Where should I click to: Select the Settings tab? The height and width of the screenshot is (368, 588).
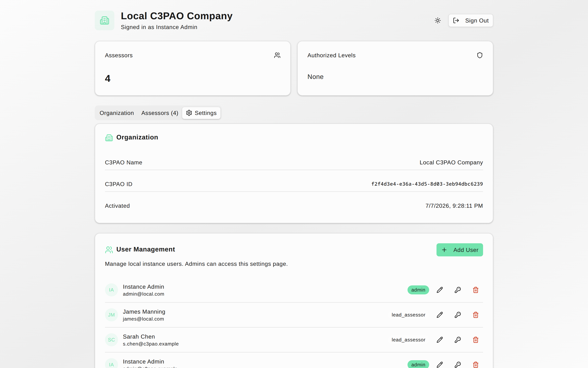[201, 113]
